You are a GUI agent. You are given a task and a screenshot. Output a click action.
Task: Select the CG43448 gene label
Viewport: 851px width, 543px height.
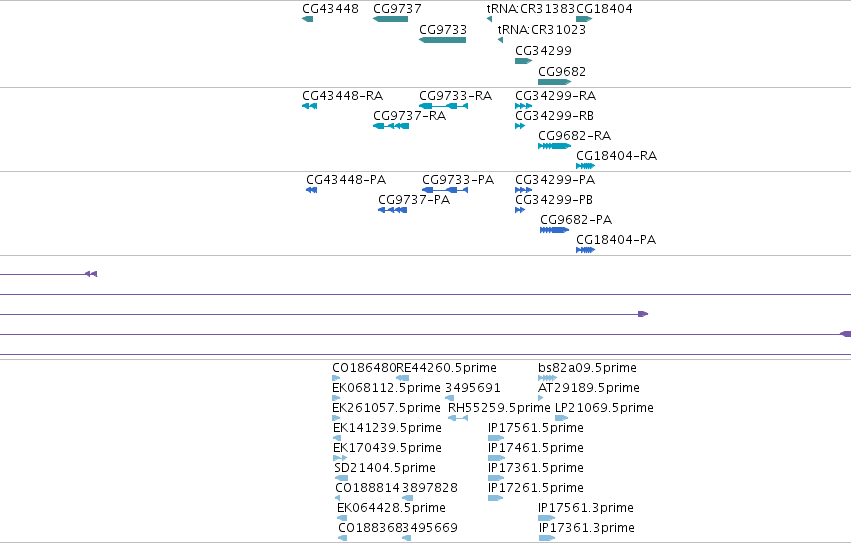click(x=330, y=9)
